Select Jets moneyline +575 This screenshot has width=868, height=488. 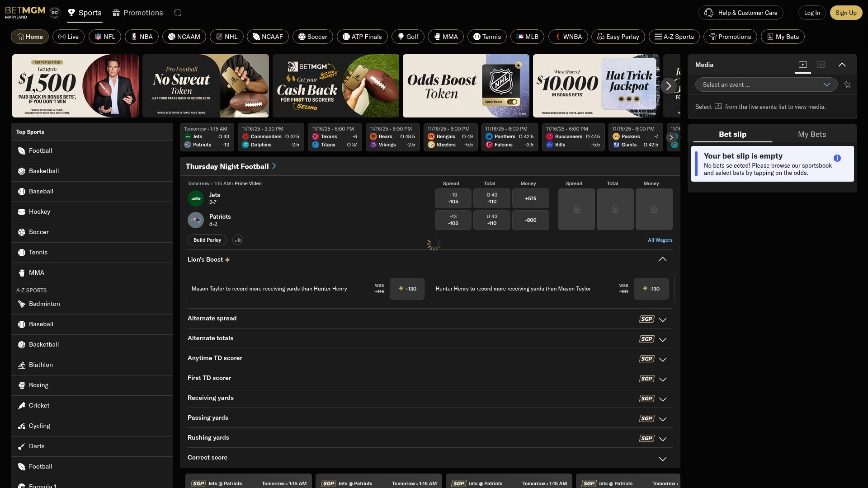(x=531, y=198)
